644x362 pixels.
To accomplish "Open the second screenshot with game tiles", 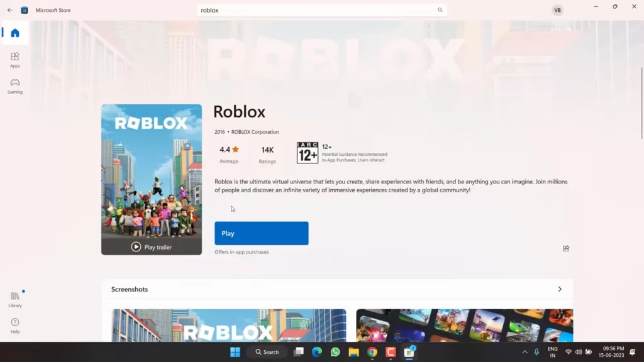I will 465,326.
